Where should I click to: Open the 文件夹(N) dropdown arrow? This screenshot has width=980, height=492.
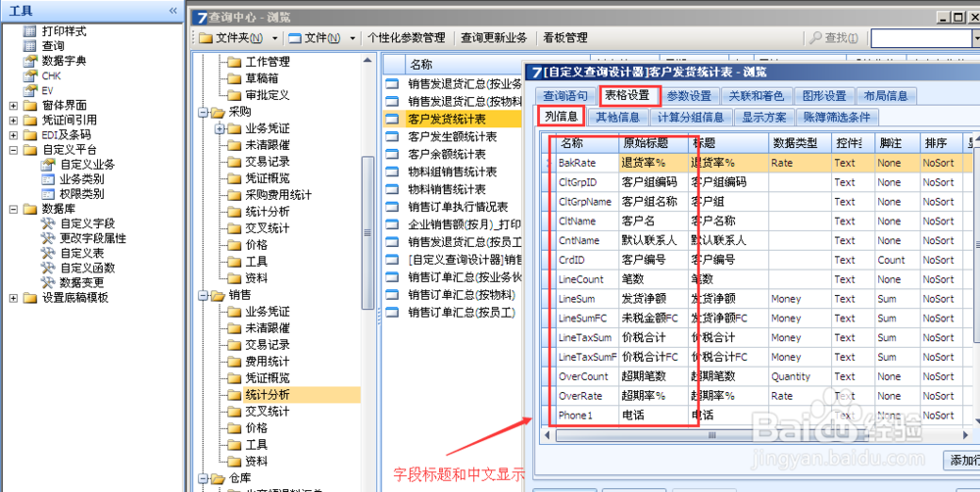pos(275,38)
